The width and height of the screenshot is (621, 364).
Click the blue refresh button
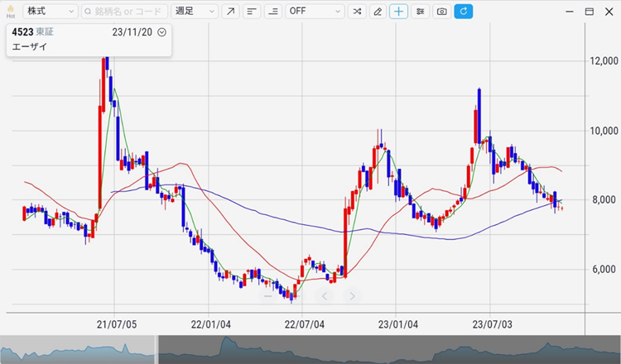(464, 12)
